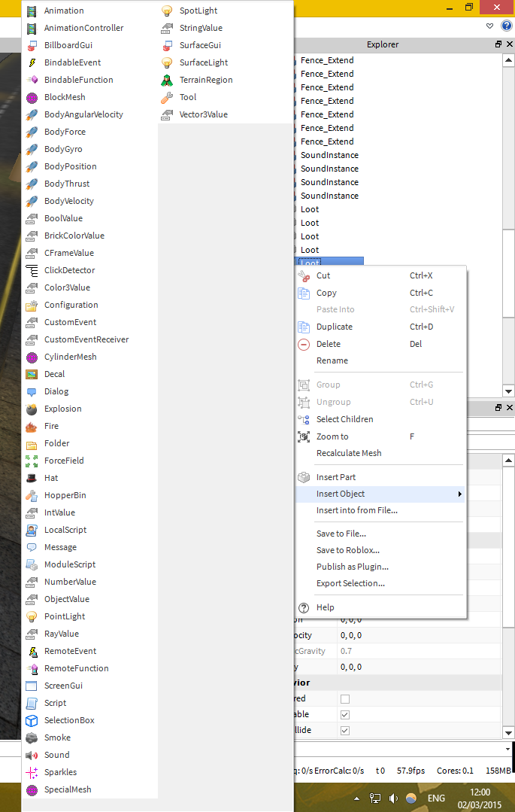Open the heart dropdown near the title bar

pyautogui.click(x=489, y=26)
